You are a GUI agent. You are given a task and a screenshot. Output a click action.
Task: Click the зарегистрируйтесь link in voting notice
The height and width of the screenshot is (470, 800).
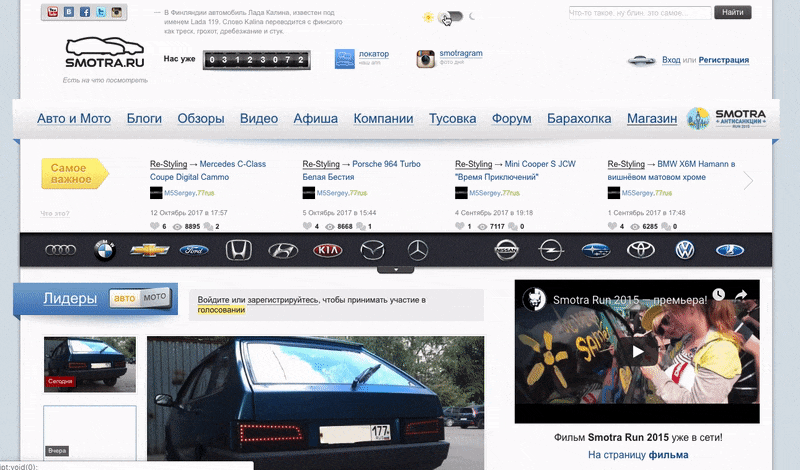tap(283, 300)
